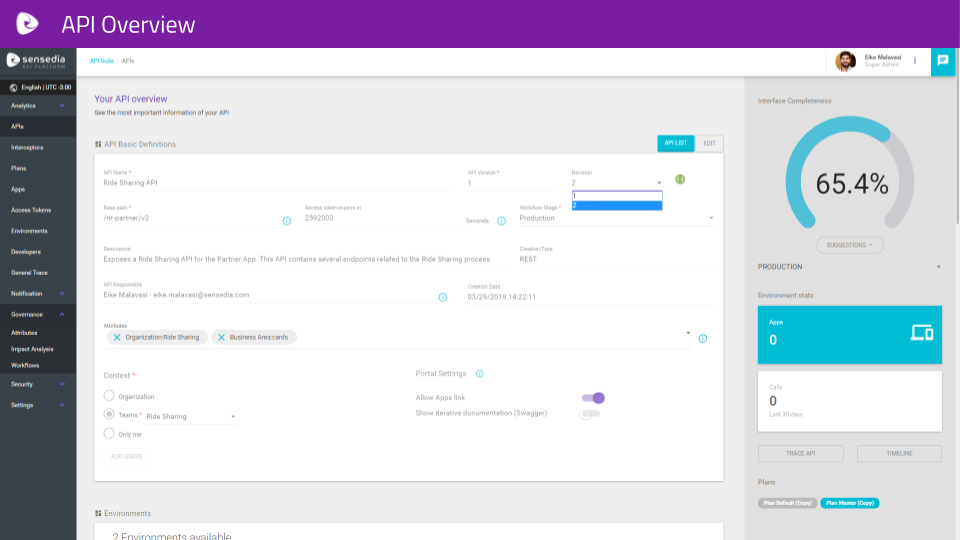Click the API Basic Definitions section icon

(98, 144)
